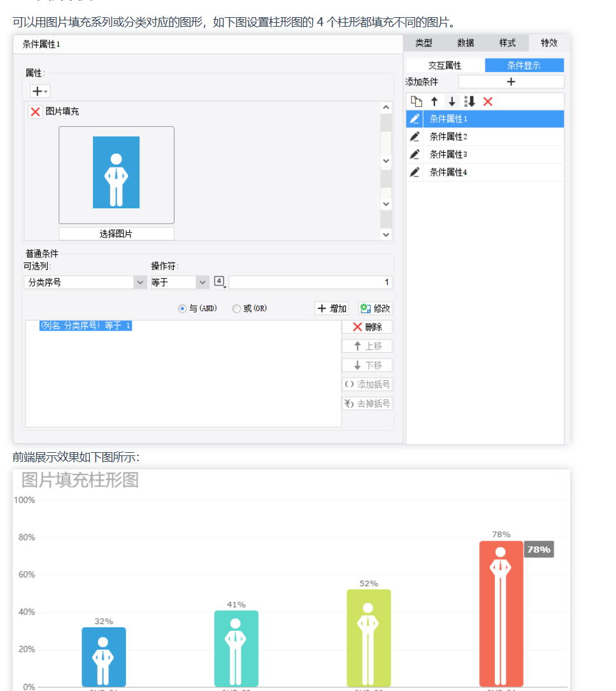Click the red 78% bar in chart
616x691 pixels.
pos(501,614)
